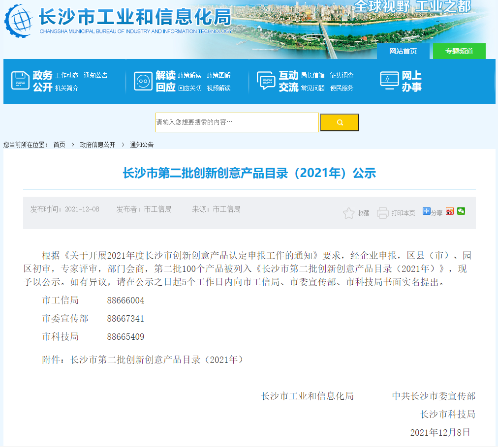Click the bureau gear-globe logo icon

[19, 22]
